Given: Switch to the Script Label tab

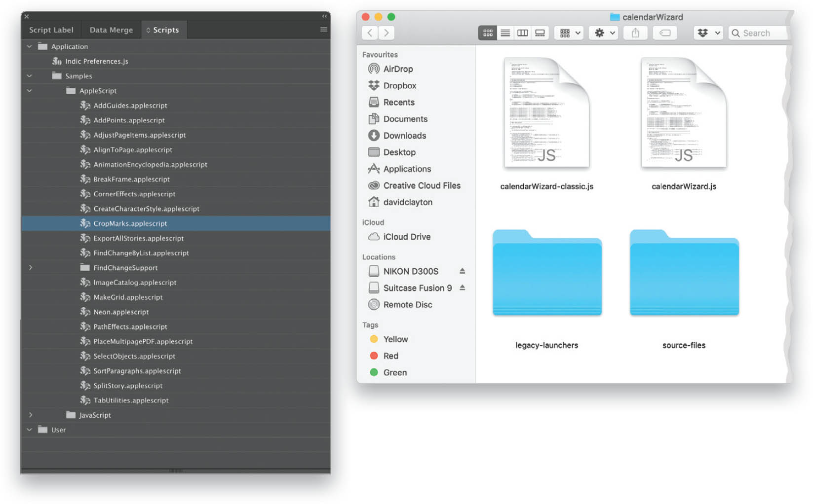Looking at the screenshot, I should [51, 30].
